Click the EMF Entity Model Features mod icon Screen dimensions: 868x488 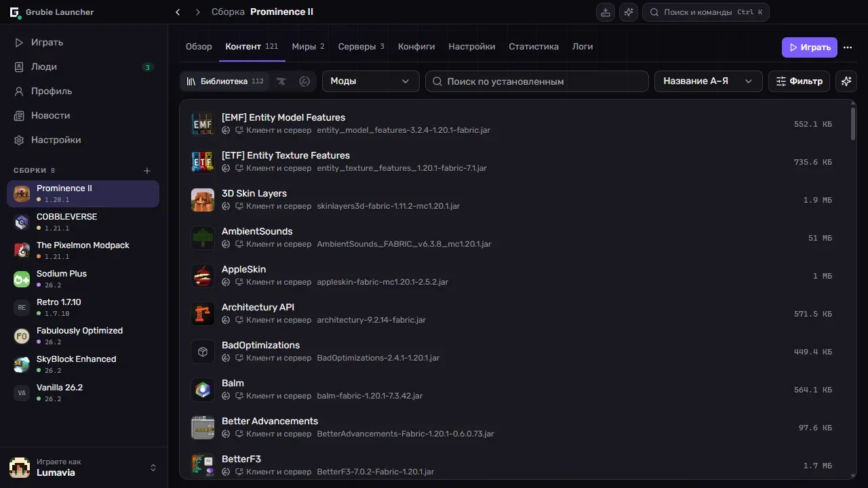click(203, 124)
